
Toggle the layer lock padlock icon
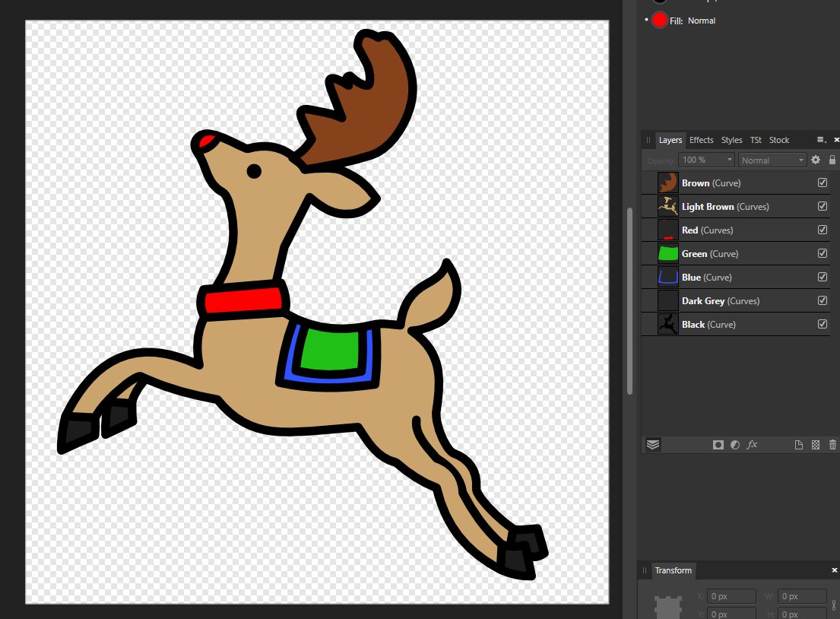click(832, 160)
